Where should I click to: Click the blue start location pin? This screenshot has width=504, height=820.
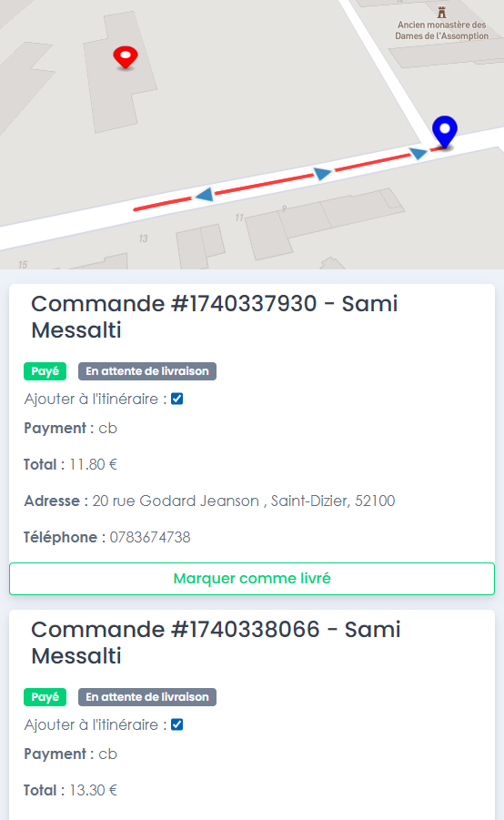pyautogui.click(x=445, y=131)
